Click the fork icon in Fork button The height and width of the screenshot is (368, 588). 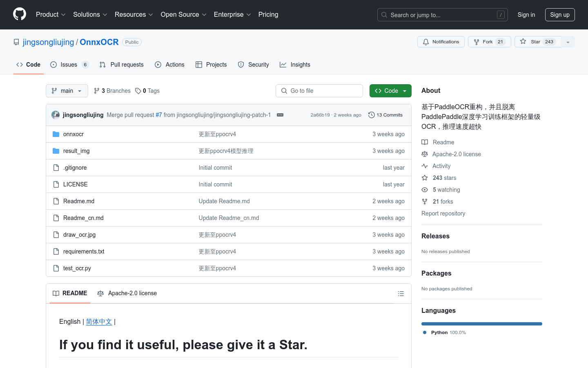[x=477, y=42]
